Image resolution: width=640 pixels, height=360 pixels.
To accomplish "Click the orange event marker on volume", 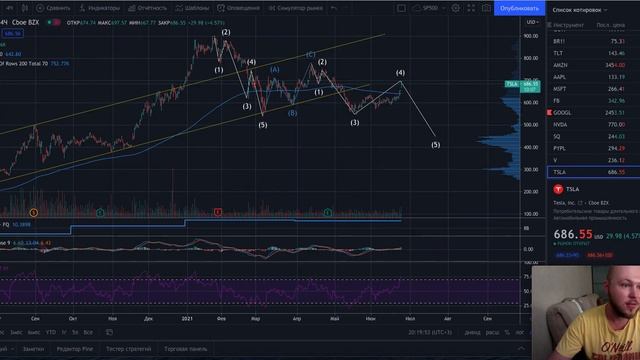I will tap(34, 212).
